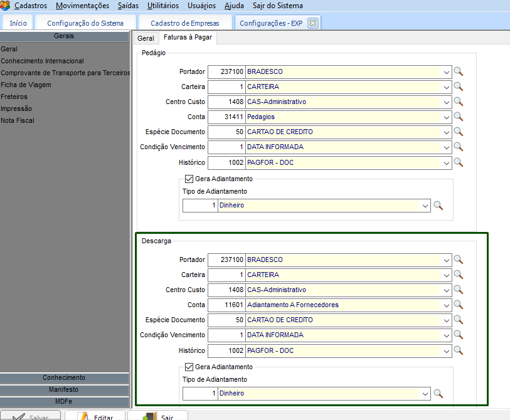Viewport: 510px width, 420px height.
Task: Expand the MDFe sidebar section
Action: [64, 401]
